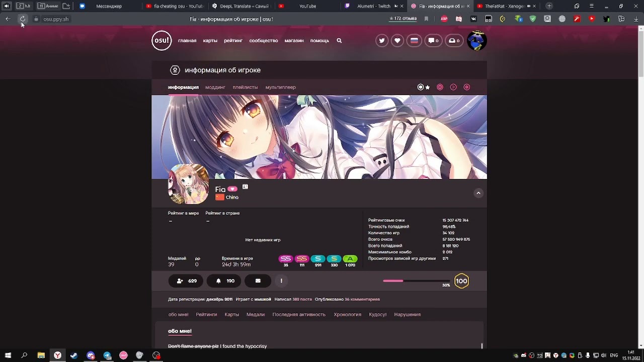644x362 pixels.
Task: Open the Windows Start button
Action: click(8, 355)
